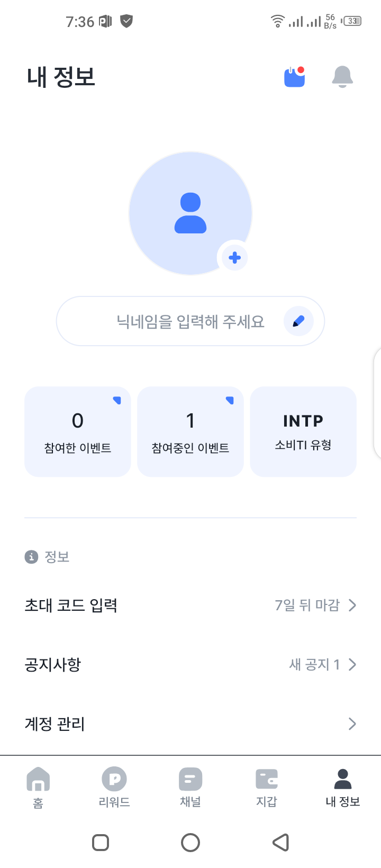View the INTP 소비TI 유형 card
The image size is (381, 868).
[x=303, y=431]
